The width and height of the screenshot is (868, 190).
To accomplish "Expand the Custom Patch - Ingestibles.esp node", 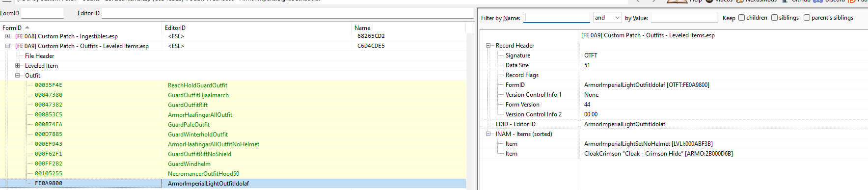I will click(7, 36).
